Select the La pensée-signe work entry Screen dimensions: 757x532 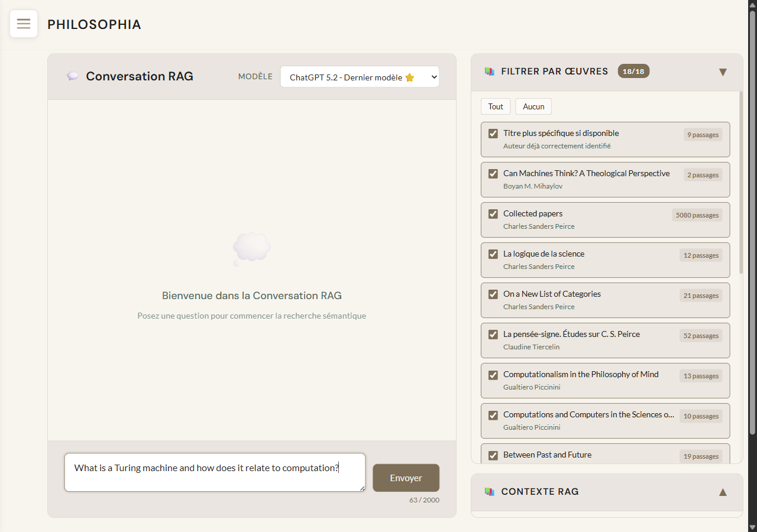coord(571,335)
